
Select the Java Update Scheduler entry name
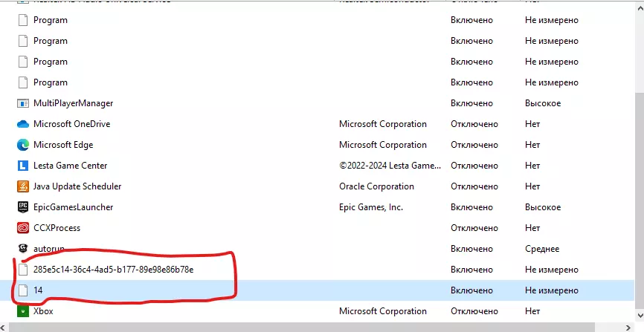77,186
